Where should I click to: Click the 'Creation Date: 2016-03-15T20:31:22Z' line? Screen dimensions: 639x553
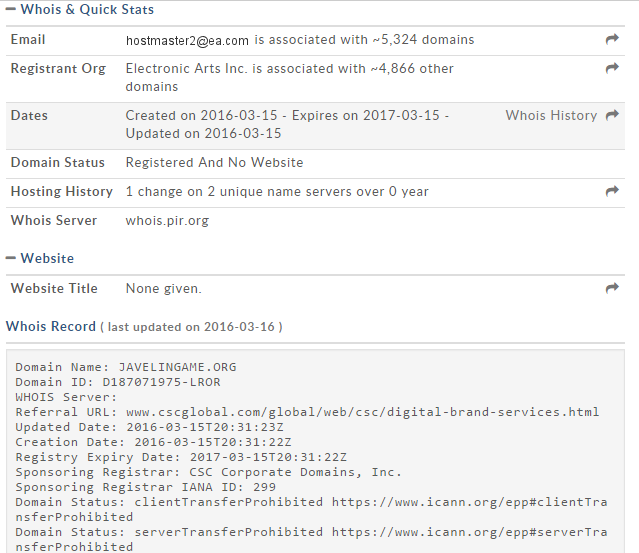pyautogui.click(x=154, y=442)
